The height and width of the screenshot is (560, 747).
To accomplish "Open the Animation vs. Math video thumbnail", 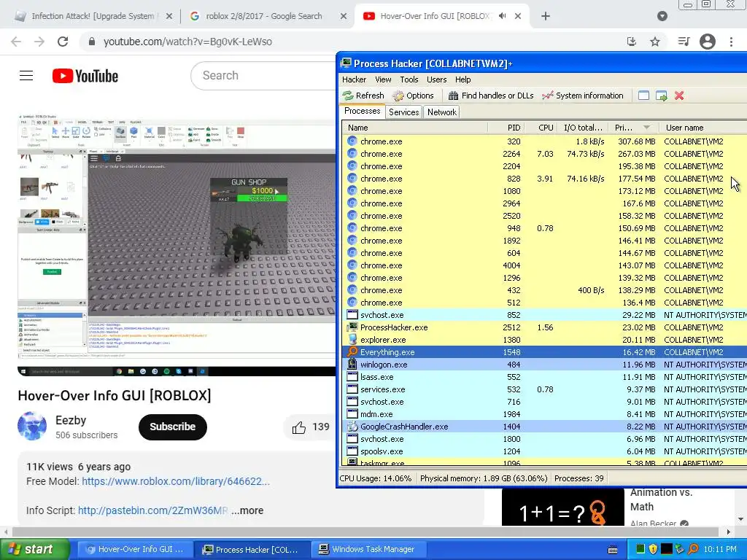I will click(x=562, y=507).
